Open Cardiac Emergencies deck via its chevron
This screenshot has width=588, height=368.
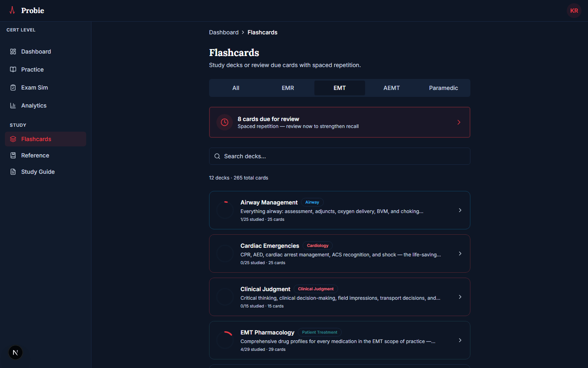click(x=460, y=254)
